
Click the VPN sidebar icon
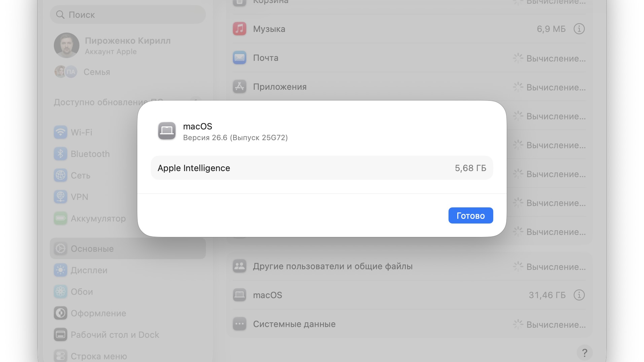tap(61, 197)
